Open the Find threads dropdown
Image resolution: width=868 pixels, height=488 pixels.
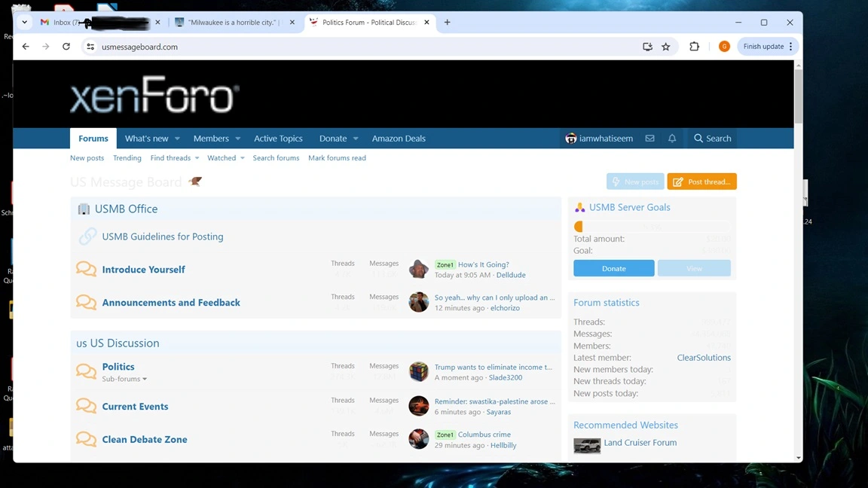click(x=174, y=158)
